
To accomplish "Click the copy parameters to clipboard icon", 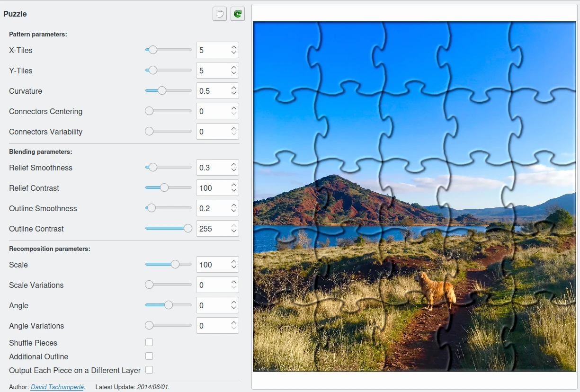I will coord(220,14).
